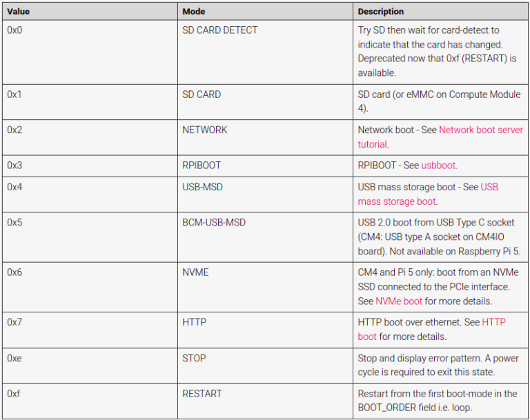
Task: Open the HTTP boot link
Action: (x=493, y=322)
